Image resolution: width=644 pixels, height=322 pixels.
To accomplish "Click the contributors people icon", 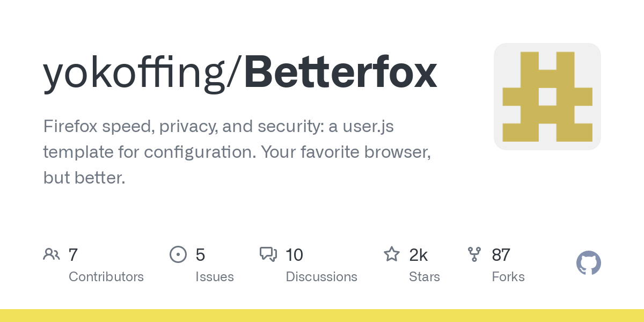I will pyautogui.click(x=52, y=254).
